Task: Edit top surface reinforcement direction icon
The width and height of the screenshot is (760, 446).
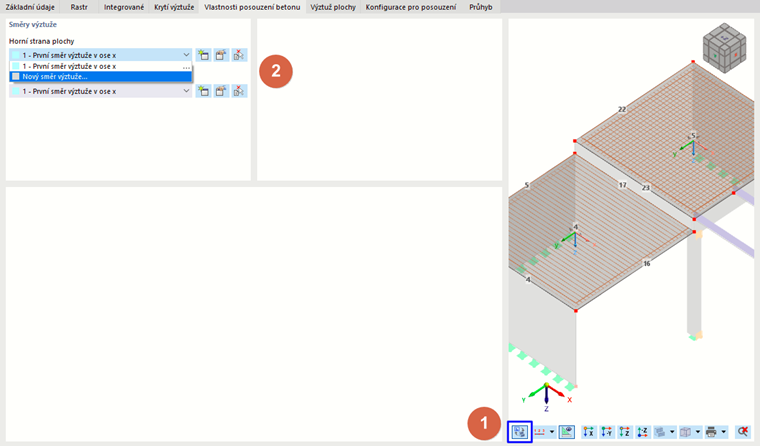Action: click(x=222, y=55)
